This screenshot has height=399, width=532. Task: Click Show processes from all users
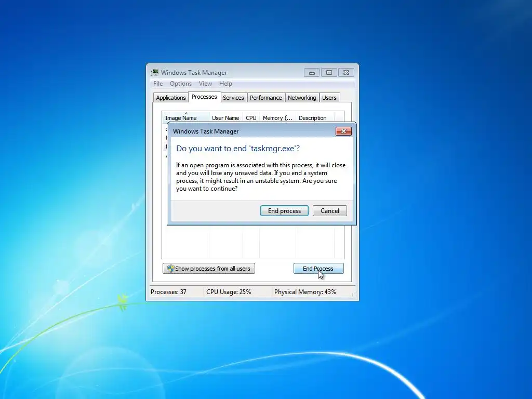click(209, 269)
